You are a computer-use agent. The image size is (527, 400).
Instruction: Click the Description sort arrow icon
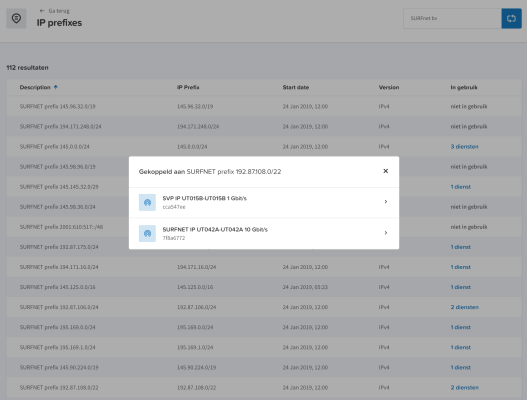pos(56,87)
